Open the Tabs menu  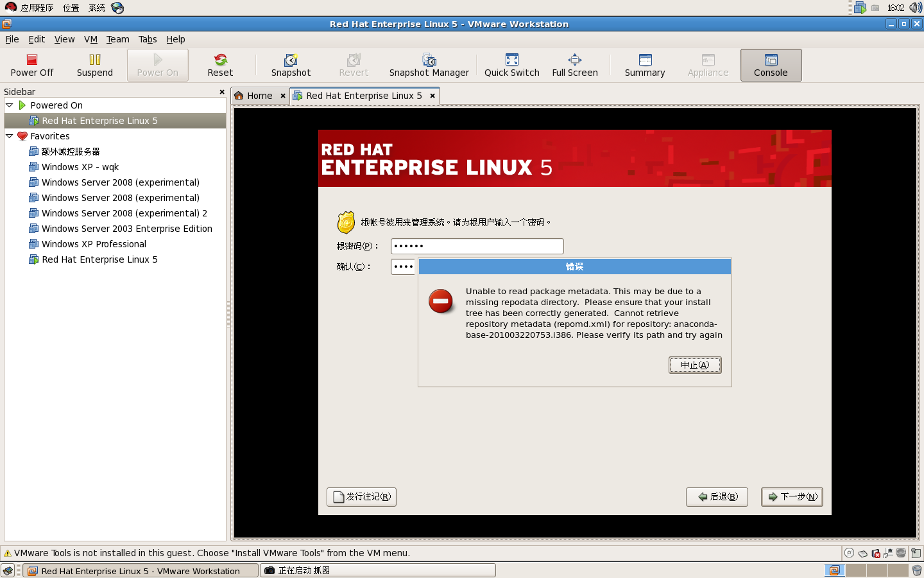coord(148,39)
